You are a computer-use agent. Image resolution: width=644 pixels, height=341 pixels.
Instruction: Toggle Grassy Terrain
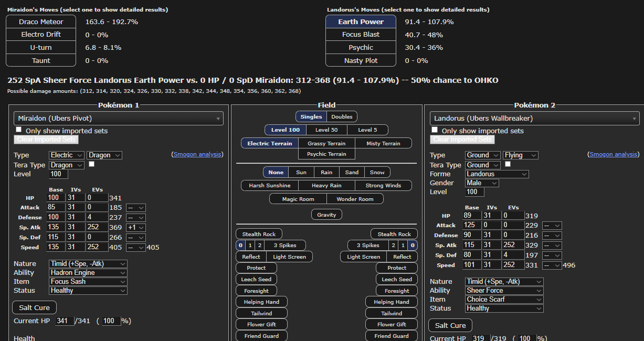[x=326, y=143]
